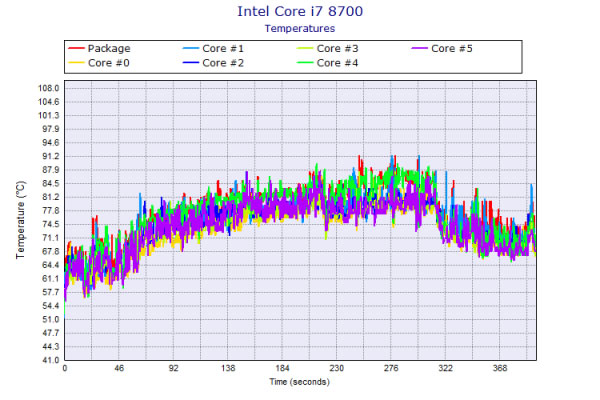The image size is (600, 400).
Task: Click the 368 time-axis tick label
Action: (500, 368)
